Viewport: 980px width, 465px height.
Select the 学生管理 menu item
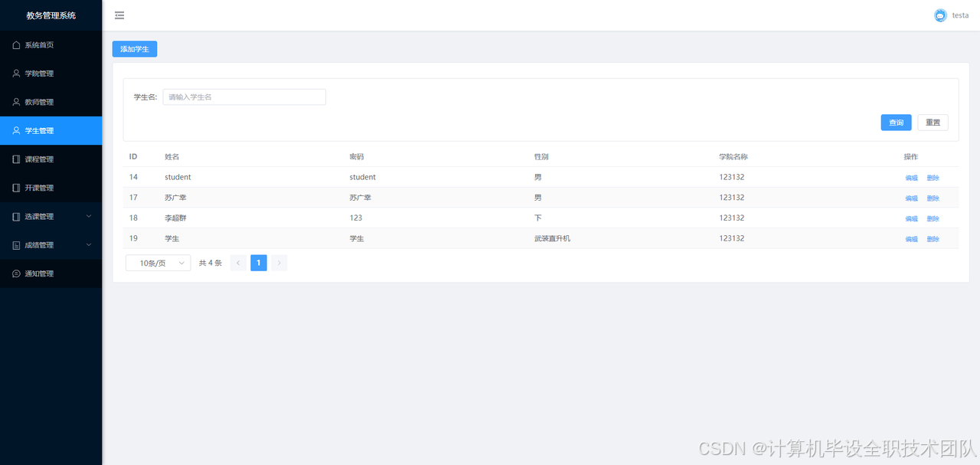coord(51,131)
